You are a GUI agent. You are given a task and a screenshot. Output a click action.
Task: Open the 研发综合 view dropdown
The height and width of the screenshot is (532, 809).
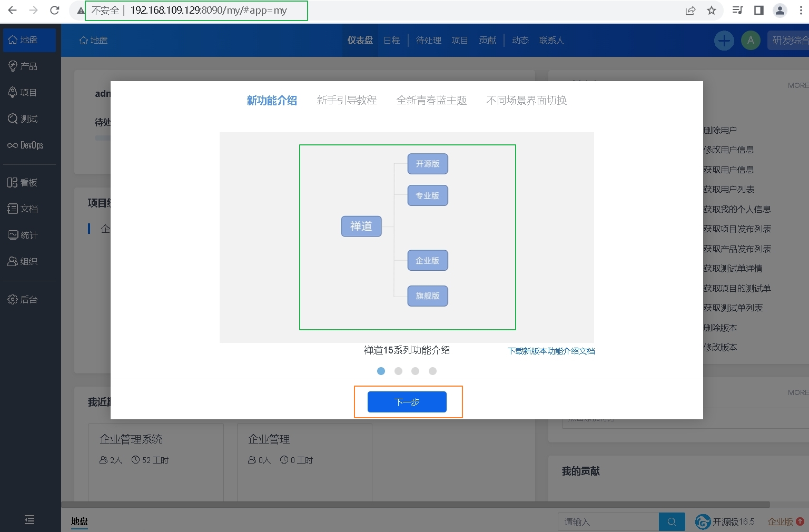coord(788,41)
